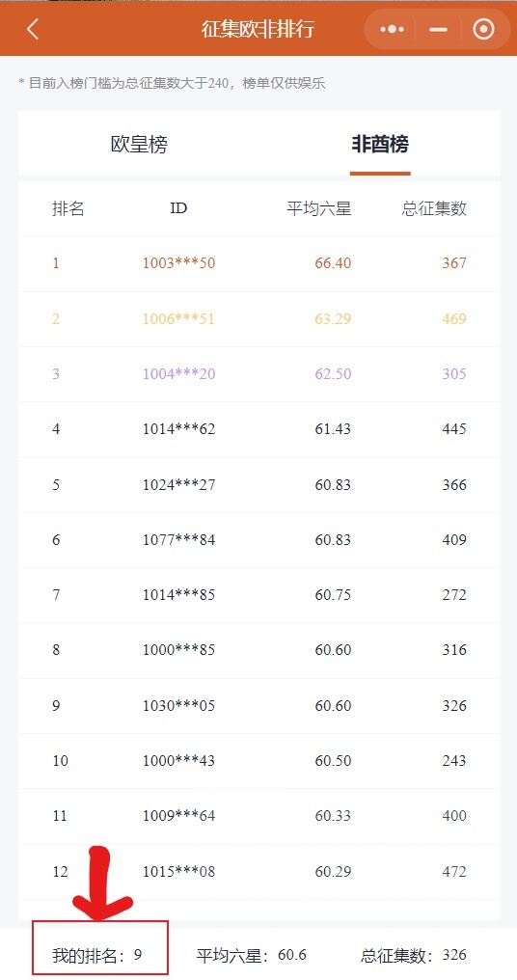Click the bottom 总征集数: 326 summary

(x=413, y=955)
